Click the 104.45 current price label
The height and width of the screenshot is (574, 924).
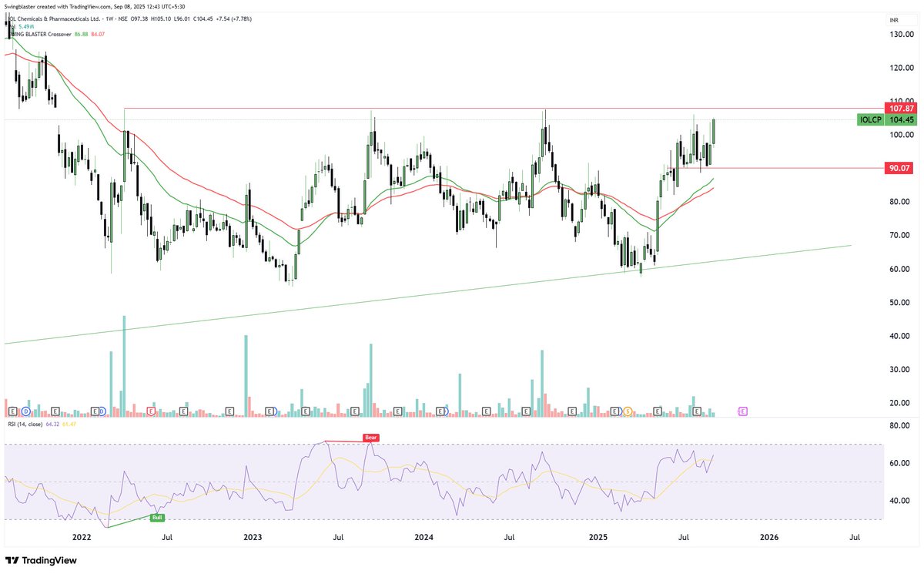tap(900, 120)
